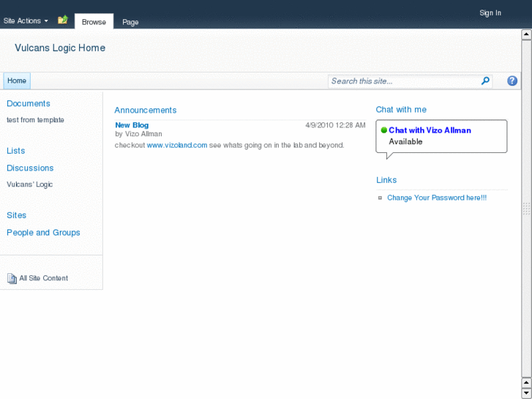
Task: Click the Navigate Up folder icon
Action: pos(63,20)
